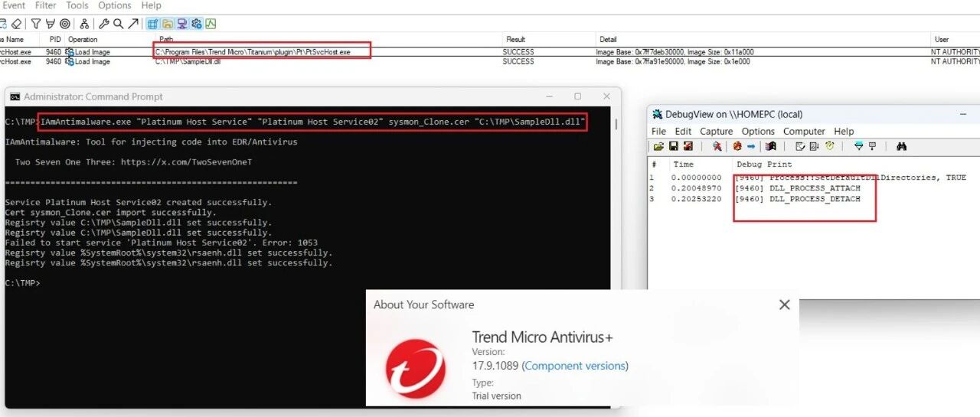Viewport: 980px width, 417px height.
Task: Click the Jump To arrow icon in Process Monitor
Action: pyautogui.click(x=134, y=24)
